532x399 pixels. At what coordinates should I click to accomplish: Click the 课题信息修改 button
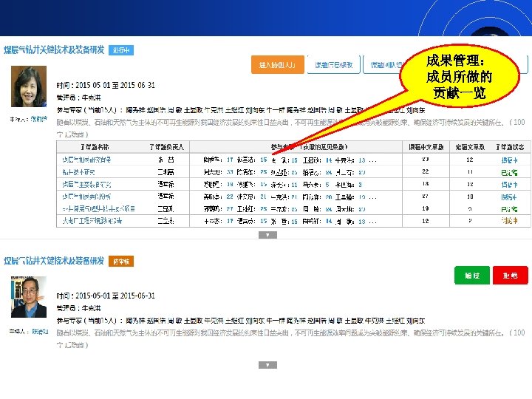coord(333,64)
